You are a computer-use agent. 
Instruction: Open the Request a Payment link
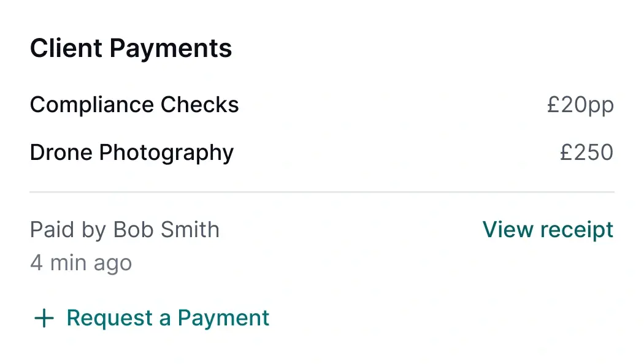[x=167, y=318]
